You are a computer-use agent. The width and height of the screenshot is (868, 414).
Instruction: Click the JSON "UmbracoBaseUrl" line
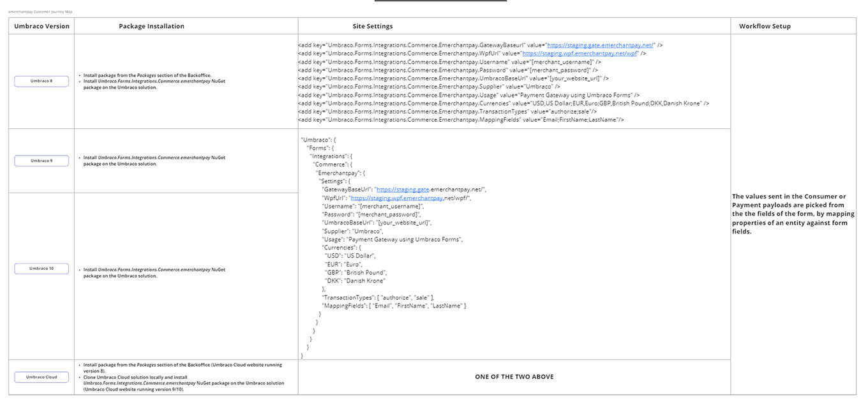(377, 223)
